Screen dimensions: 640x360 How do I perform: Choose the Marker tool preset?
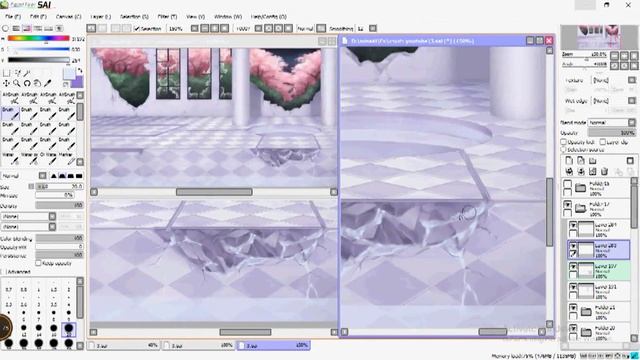(67, 158)
